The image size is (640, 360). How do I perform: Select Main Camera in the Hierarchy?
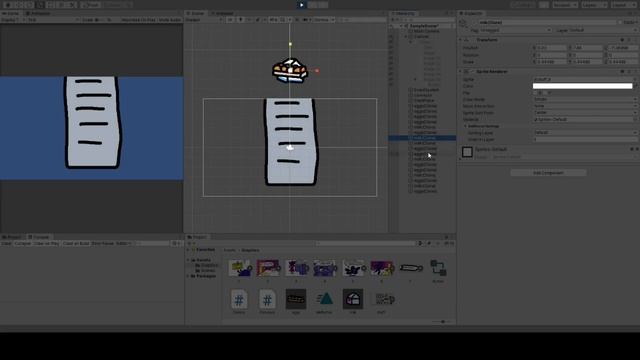pyautogui.click(x=427, y=31)
